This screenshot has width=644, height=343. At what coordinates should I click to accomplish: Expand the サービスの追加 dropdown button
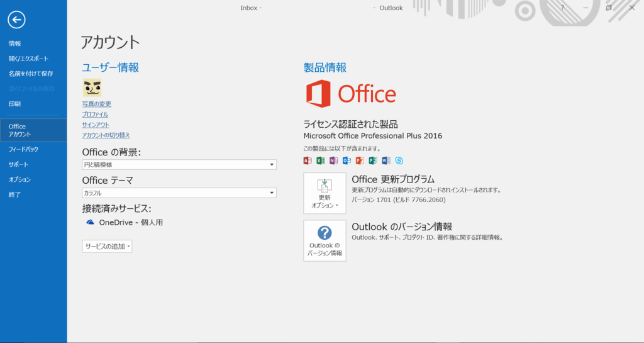tap(107, 247)
